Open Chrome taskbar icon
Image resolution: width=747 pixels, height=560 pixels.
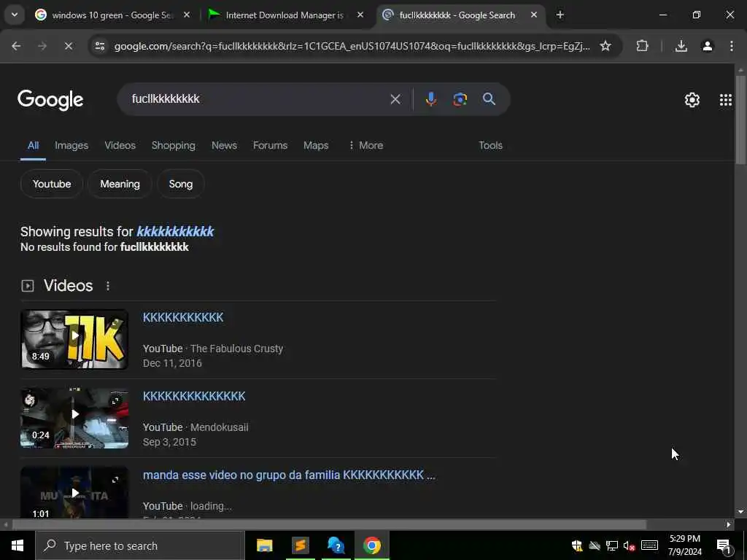371,545
